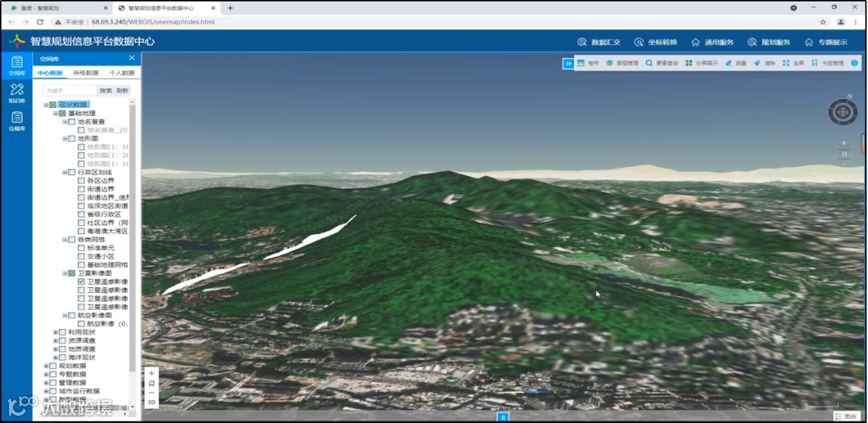Click the 刷新 refresh button
Viewport: 868px width, 423px height.
(x=122, y=91)
